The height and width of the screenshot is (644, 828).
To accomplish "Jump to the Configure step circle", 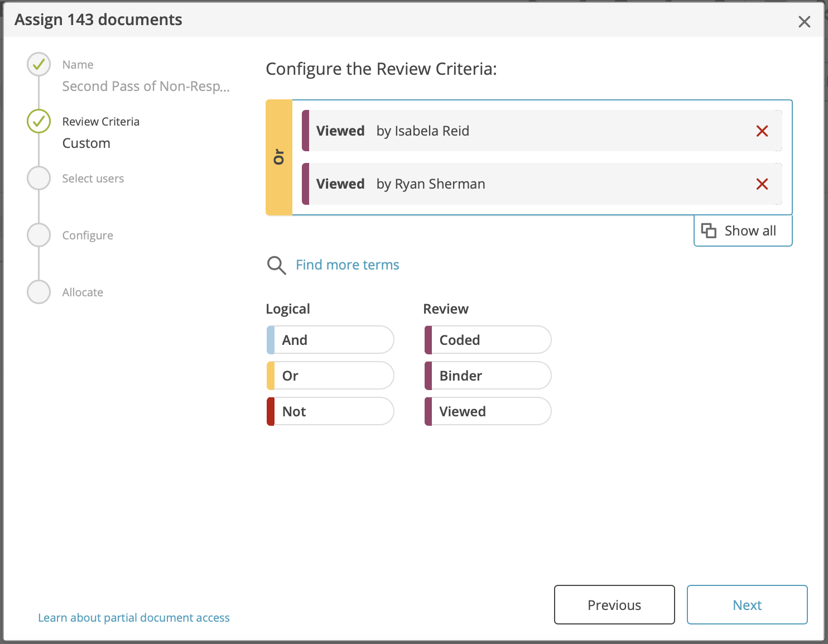I will (x=39, y=235).
